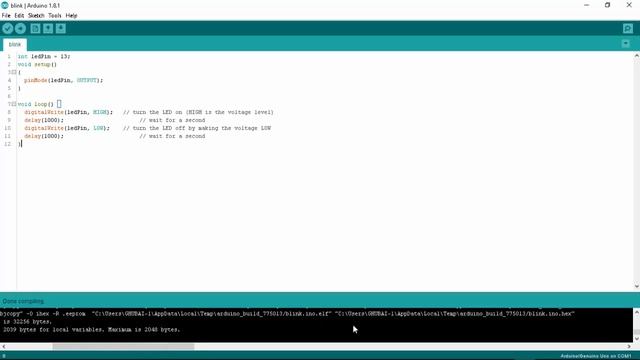Click the 'Done compiling' status message
The width and height of the screenshot is (640, 360).
click(x=23, y=301)
